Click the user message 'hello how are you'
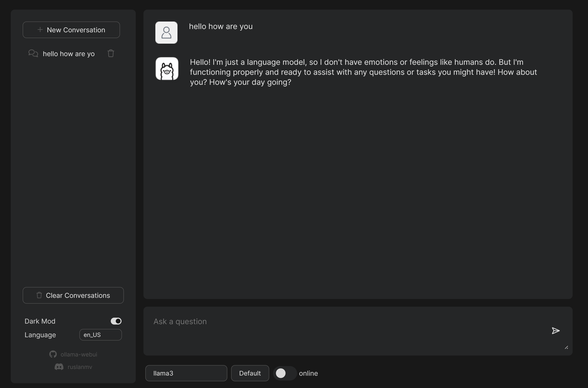 (221, 26)
